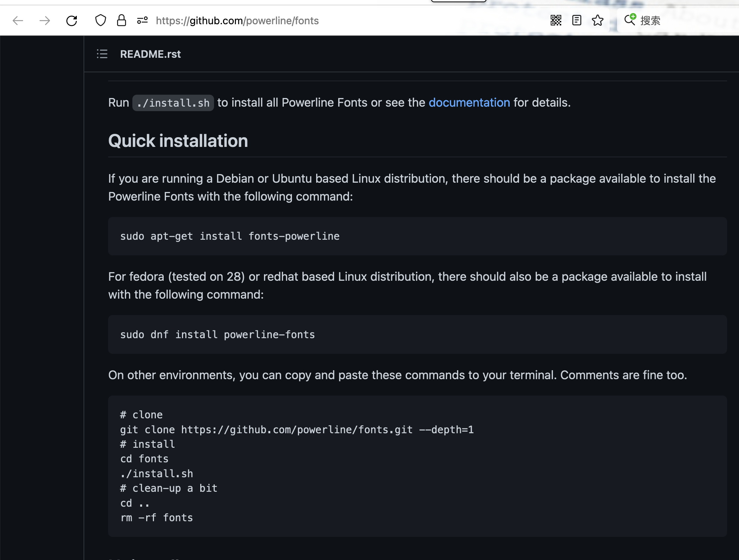Viewport: 739px width, 560px height.
Task: Click the 'rm -rf fonts' command line
Action: point(157,518)
